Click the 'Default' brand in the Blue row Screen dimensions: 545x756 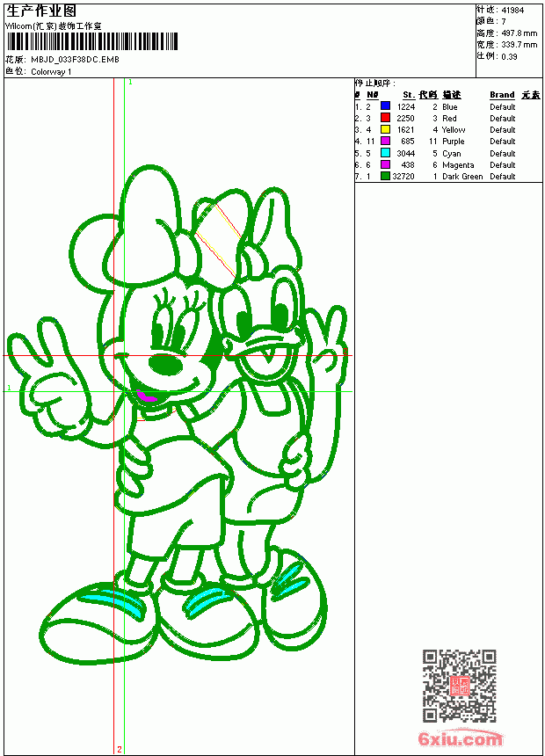click(x=503, y=107)
